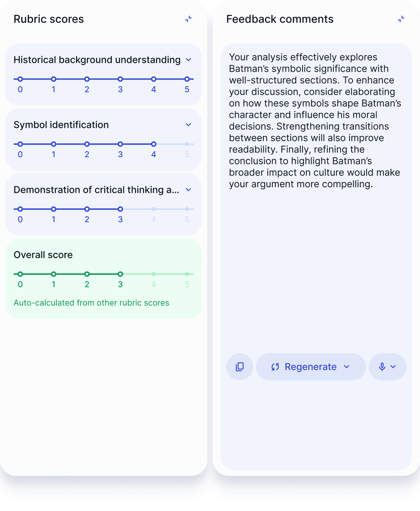Click the regenerate arrows icon inside Regenerate button
This screenshot has height=511, width=420.
[x=276, y=367]
